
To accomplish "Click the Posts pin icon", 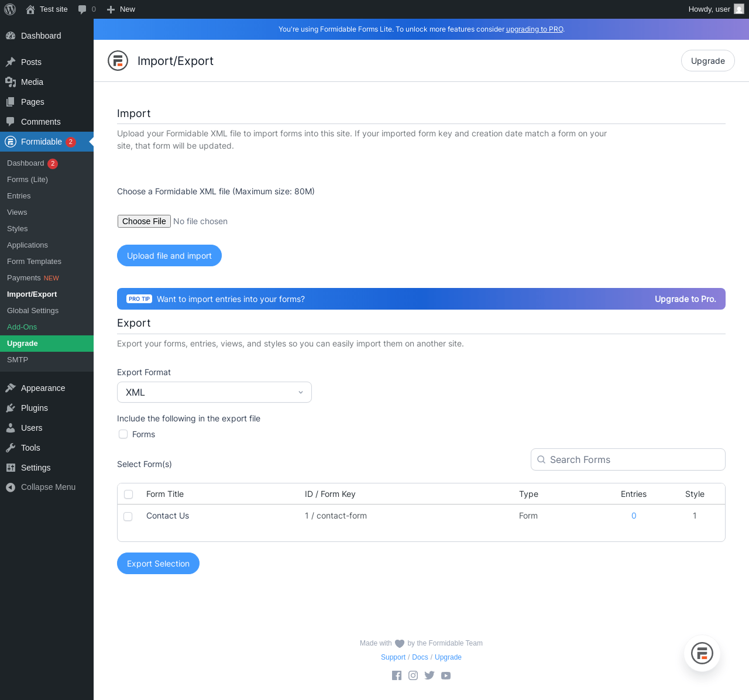I will [11, 62].
